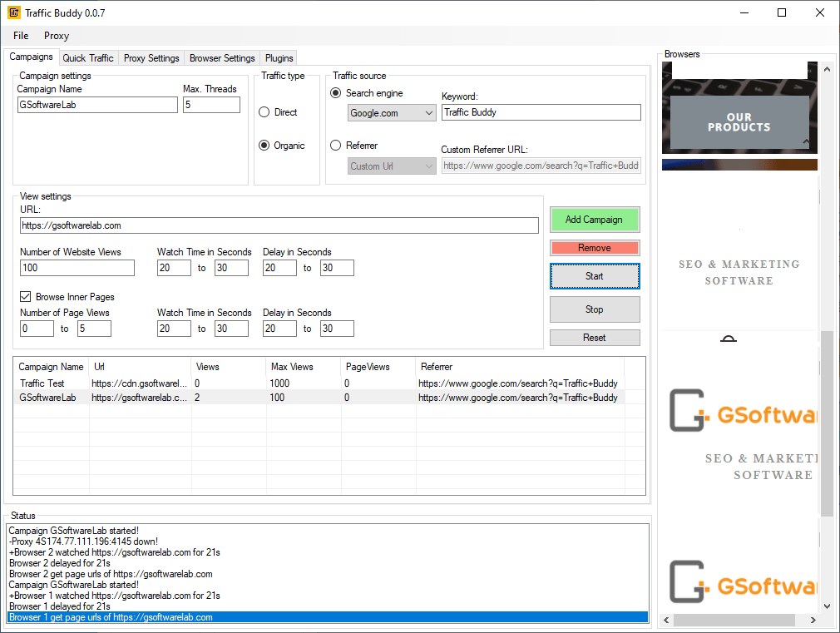Click the Referrer column header
The image size is (840, 633).
pyautogui.click(x=521, y=367)
